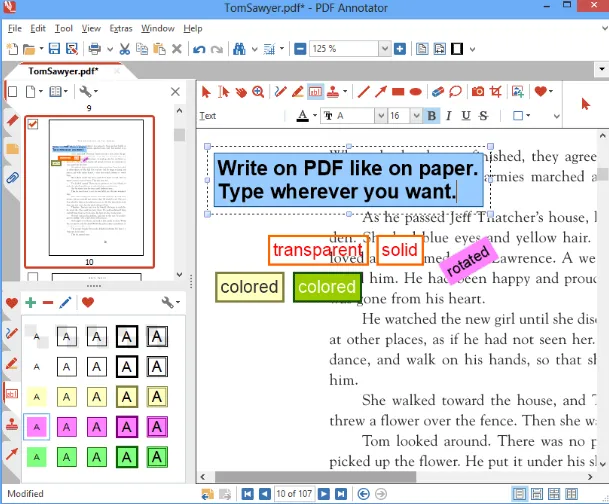Open the View menu
Viewport: 609px width, 504px height.
coord(91,29)
